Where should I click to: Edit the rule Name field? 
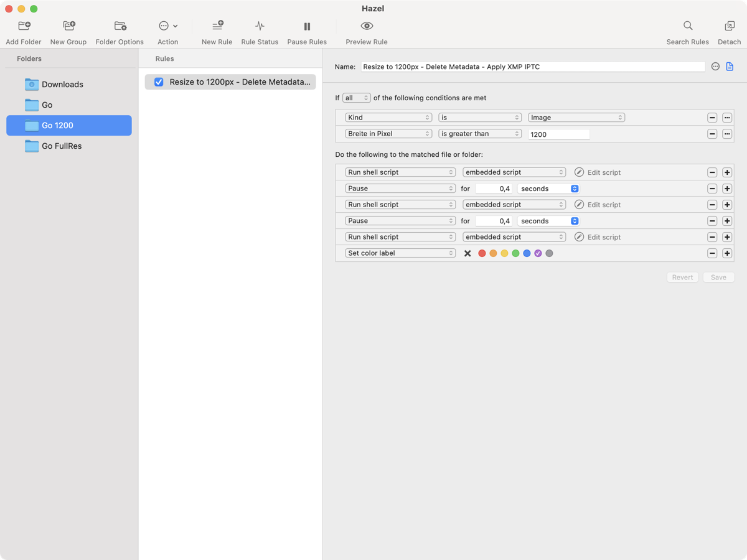533,67
